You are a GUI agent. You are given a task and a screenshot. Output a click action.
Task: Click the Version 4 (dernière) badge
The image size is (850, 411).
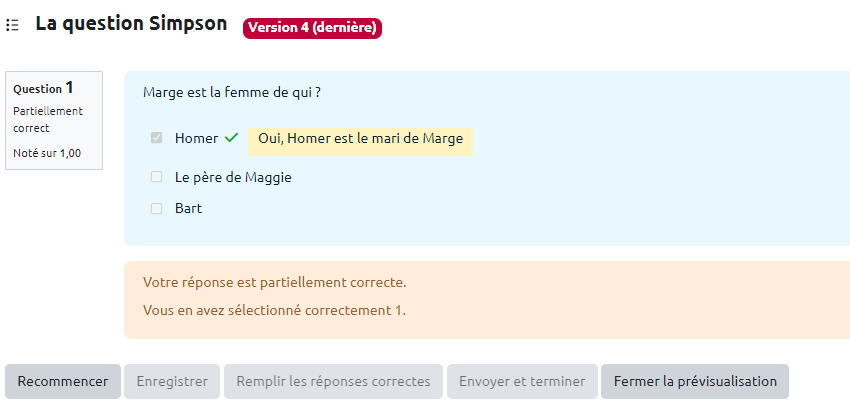pyautogui.click(x=312, y=28)
